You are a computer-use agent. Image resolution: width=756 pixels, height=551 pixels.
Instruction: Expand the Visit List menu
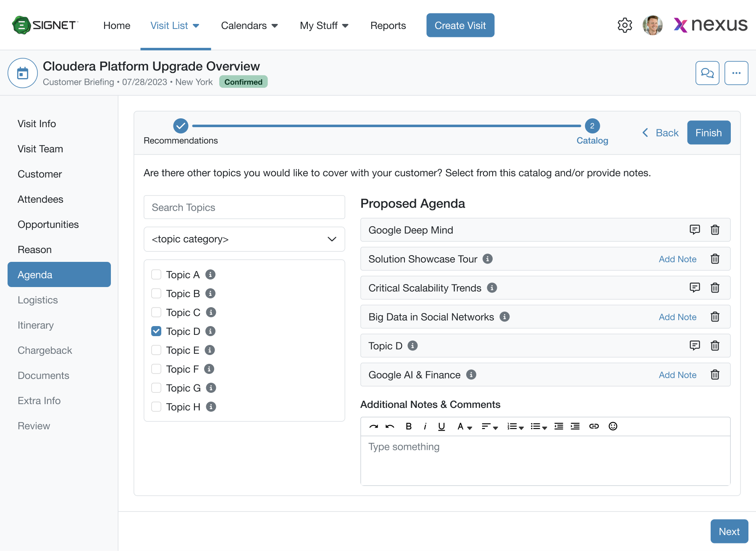pos(175,26)
